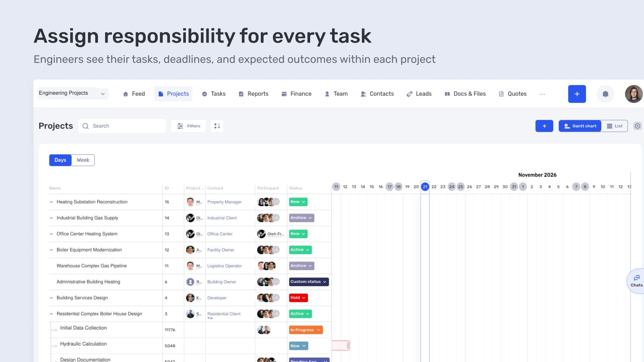Add new project with small plus button
This screenshot has width=644, height=362.
(544, 126)
